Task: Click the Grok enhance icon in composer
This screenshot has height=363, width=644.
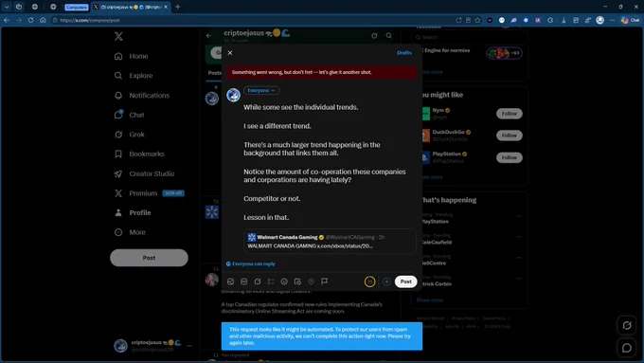Action: 258,281
